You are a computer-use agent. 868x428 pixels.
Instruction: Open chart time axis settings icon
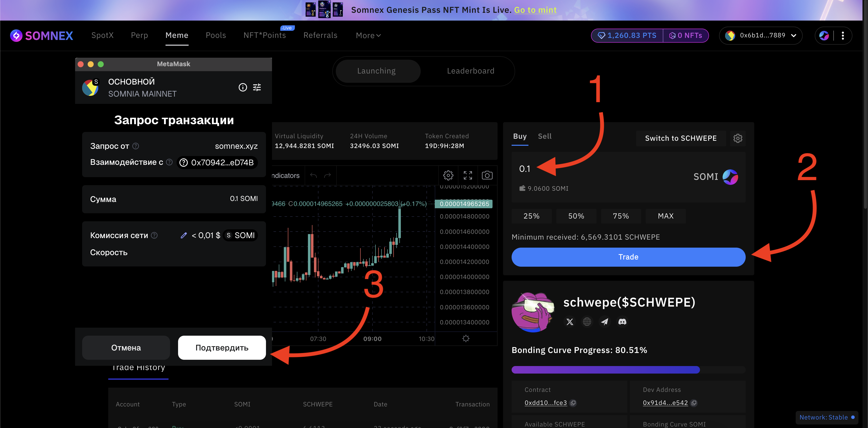[466, 338]
